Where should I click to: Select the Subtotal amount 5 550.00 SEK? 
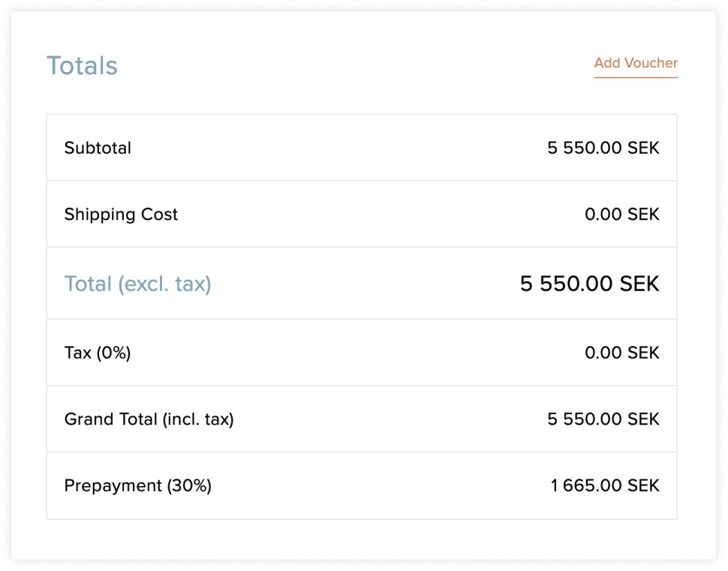click(x=603, y=148)
